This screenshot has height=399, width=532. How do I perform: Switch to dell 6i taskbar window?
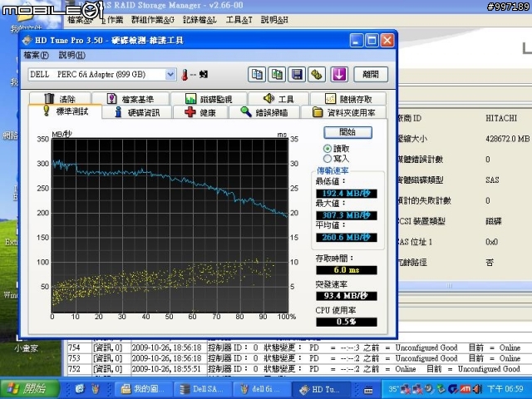(x=262, y=389)
